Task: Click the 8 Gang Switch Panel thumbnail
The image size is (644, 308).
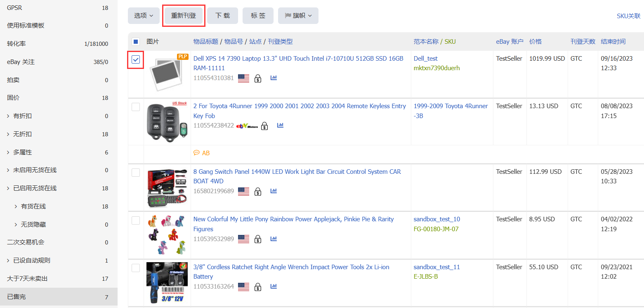Action: click(167, 188)
